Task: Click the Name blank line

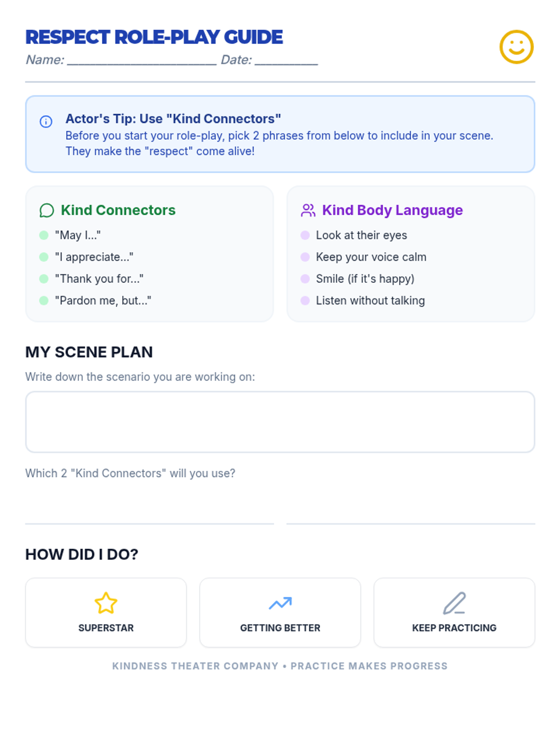Action: 142,61
